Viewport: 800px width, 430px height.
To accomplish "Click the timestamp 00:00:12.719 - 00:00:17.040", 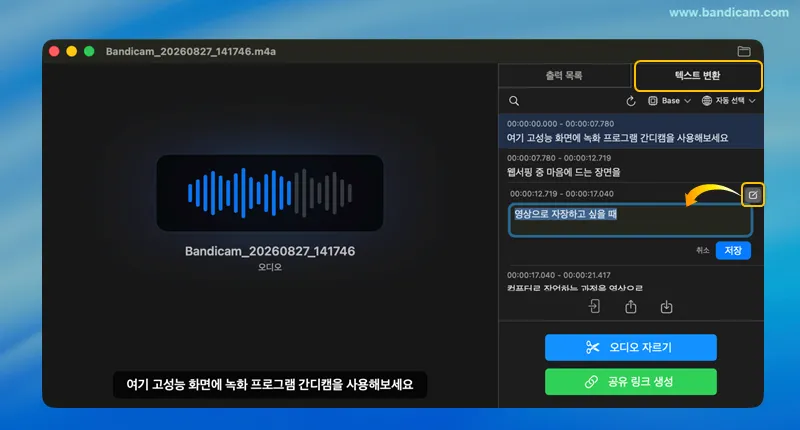I will (x=562, y=194).
